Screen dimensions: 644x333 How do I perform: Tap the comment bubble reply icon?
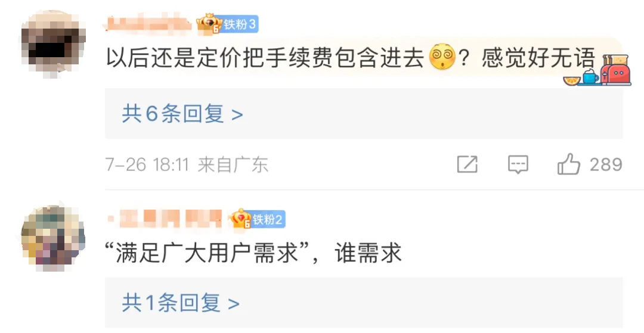pos(518,164)
